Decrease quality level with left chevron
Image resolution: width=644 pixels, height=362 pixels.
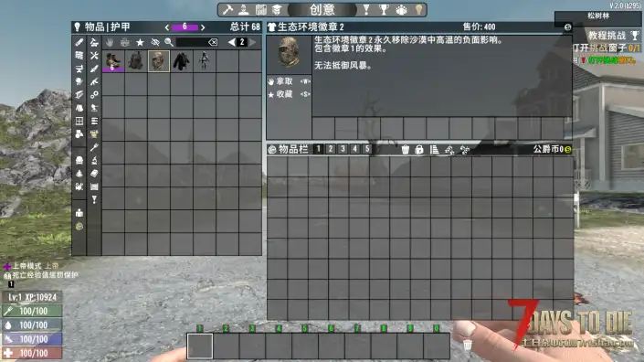pos(167,27)
